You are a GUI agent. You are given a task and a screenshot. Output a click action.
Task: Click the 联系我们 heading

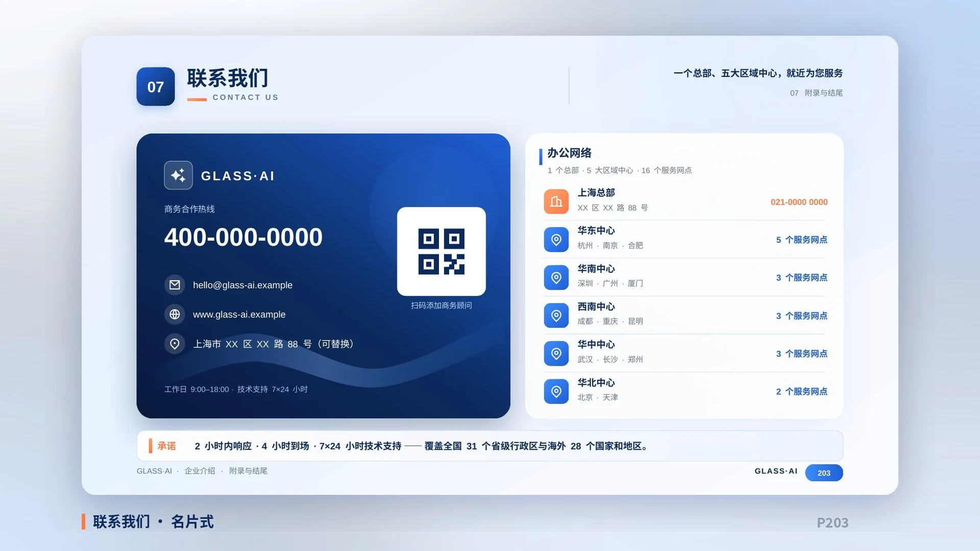click(228, 78)
